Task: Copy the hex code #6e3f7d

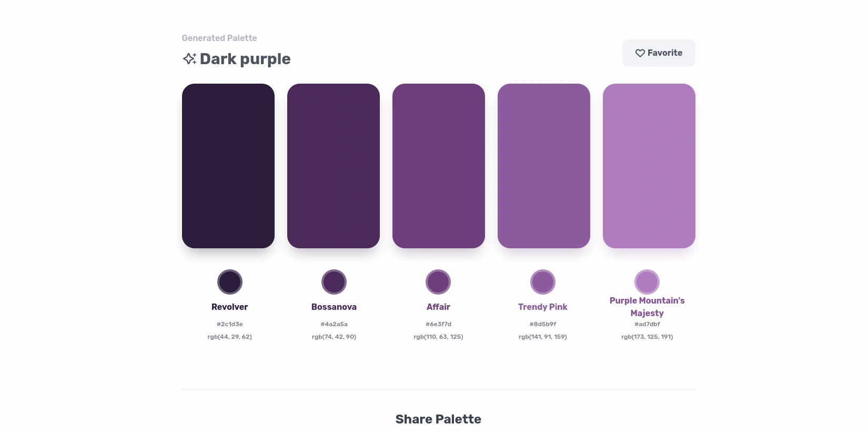Action: [438, 324]
